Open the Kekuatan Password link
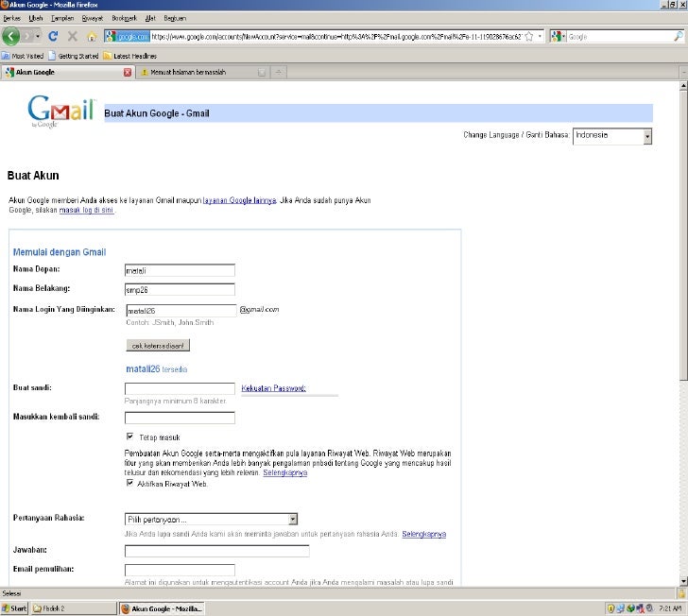This screenshot has height=616, width=688. pyautogui.click(x=273, y=388)
